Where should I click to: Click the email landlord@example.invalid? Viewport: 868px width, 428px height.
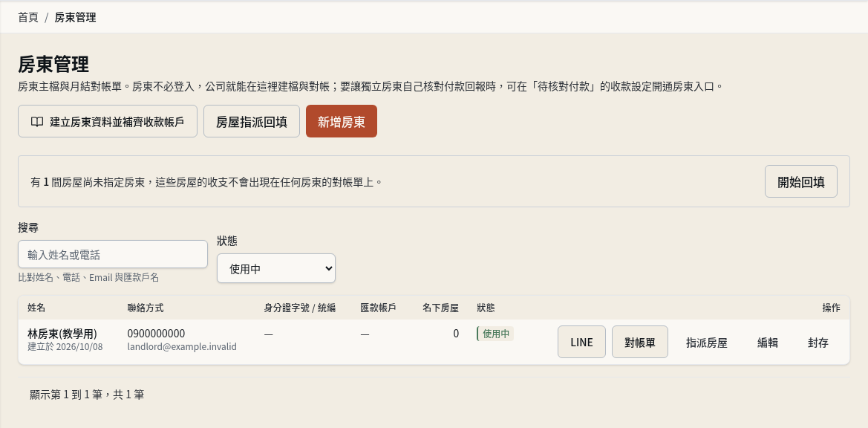click(x=182, y=346)
